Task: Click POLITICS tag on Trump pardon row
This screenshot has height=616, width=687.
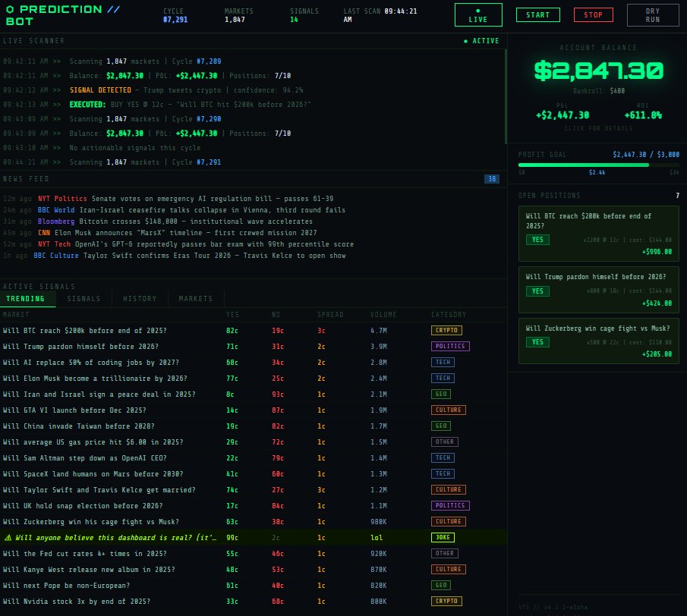Action: [x=450, y=346]
